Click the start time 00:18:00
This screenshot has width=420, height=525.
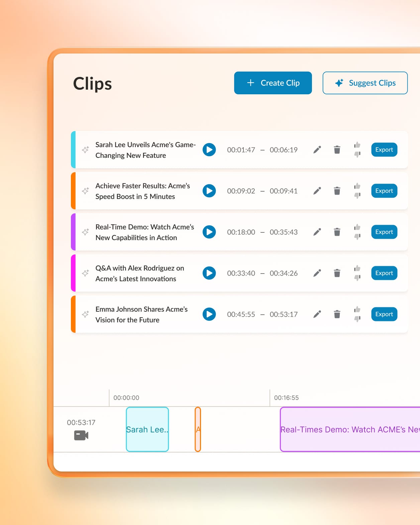[x=241, y=232]
